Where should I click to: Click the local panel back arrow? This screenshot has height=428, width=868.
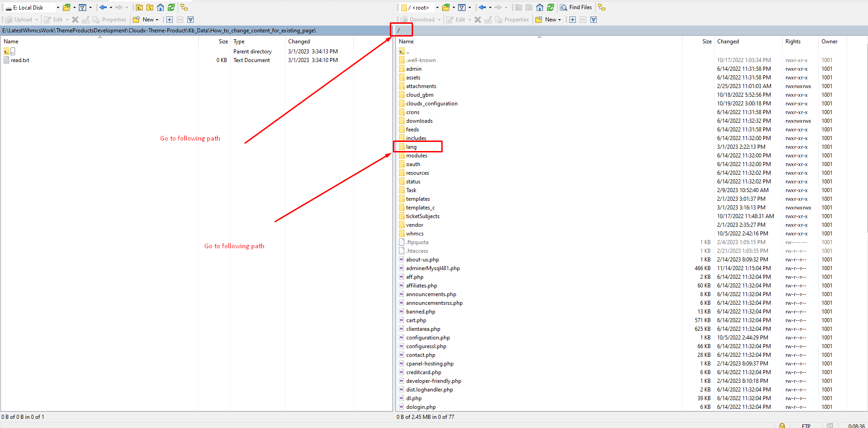click(x=103, y=7)
